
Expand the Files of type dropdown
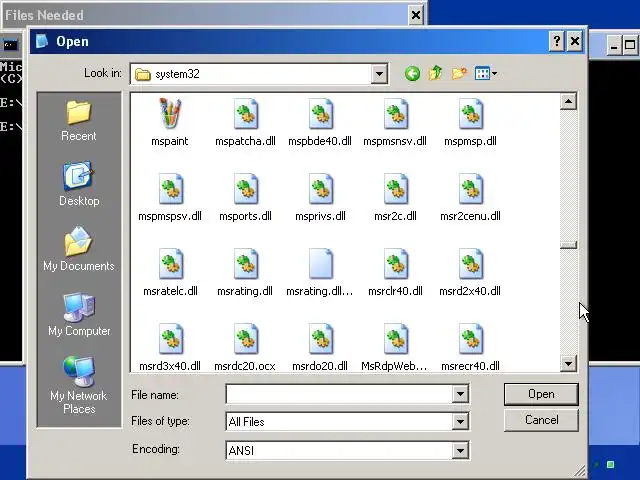pyautogui.click(x=460, y=421)
